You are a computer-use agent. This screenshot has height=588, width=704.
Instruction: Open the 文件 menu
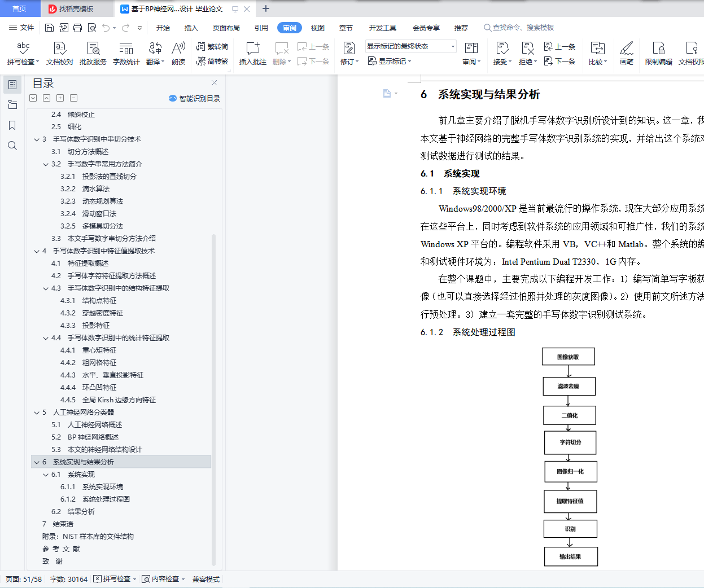click(x=21, y=28)
